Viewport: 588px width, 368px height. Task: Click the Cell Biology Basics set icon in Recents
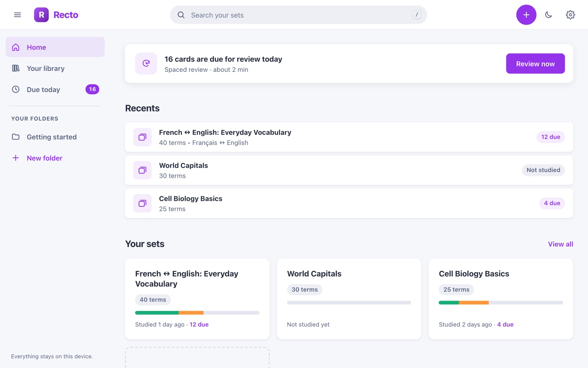[x=142, y=203]
